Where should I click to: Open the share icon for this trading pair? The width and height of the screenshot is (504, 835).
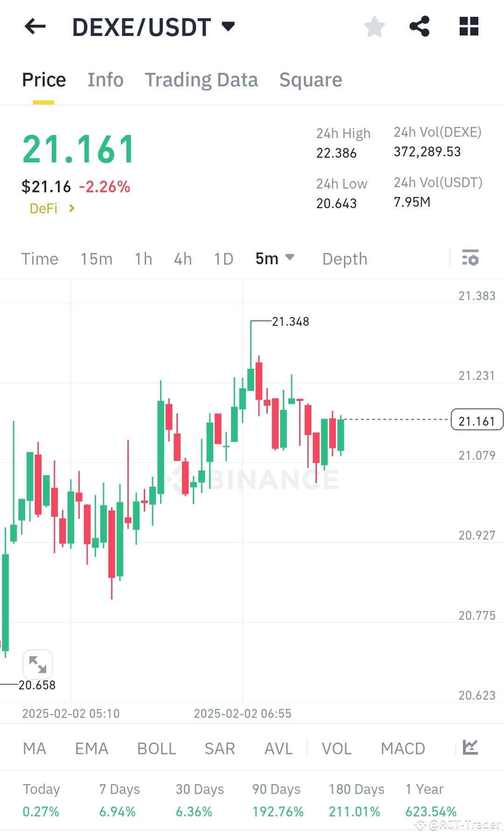(x=420, y=27)
